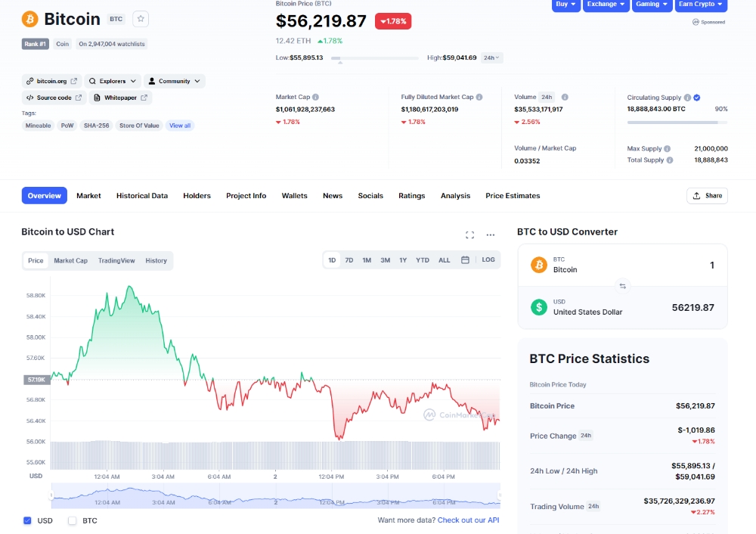
Task: Open the Whitepaper link
Action: pyautogui.click(x=120, y=98)
